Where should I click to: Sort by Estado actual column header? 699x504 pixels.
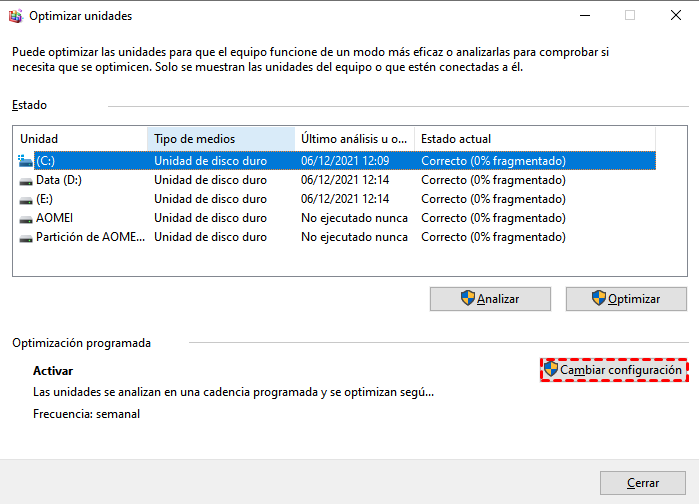click(x=534, y=138)
